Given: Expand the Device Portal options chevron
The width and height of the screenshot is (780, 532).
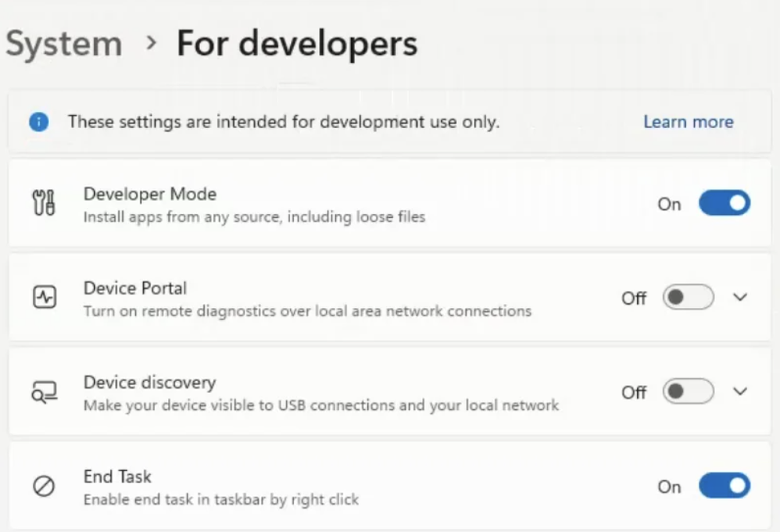Looking at the screenshot, I should [740, 298].
